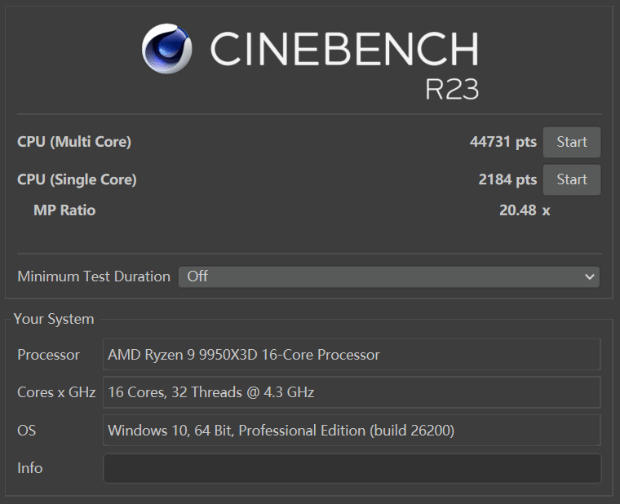620x504 pixels.
Task: Click the CPU (Multi Core) label
Action: [74, 142]
